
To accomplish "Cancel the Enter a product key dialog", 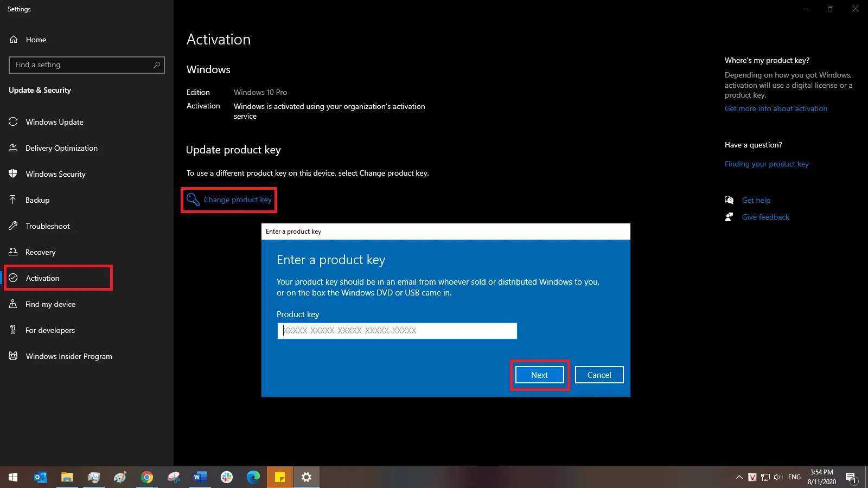I will click(599, 375).
